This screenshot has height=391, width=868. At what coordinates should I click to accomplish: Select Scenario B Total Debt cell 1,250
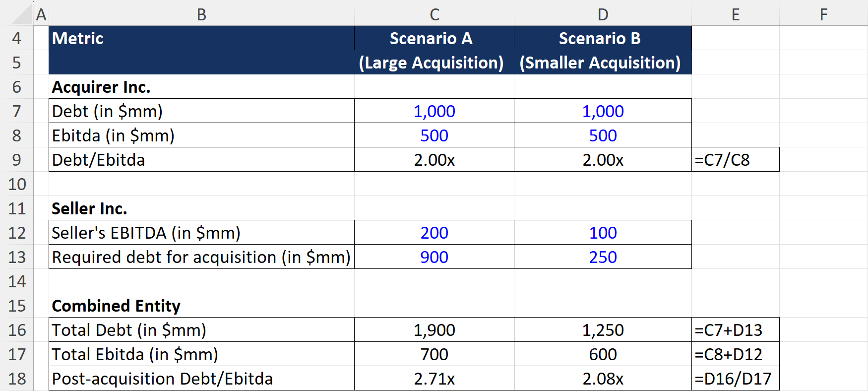click(603, 330)
